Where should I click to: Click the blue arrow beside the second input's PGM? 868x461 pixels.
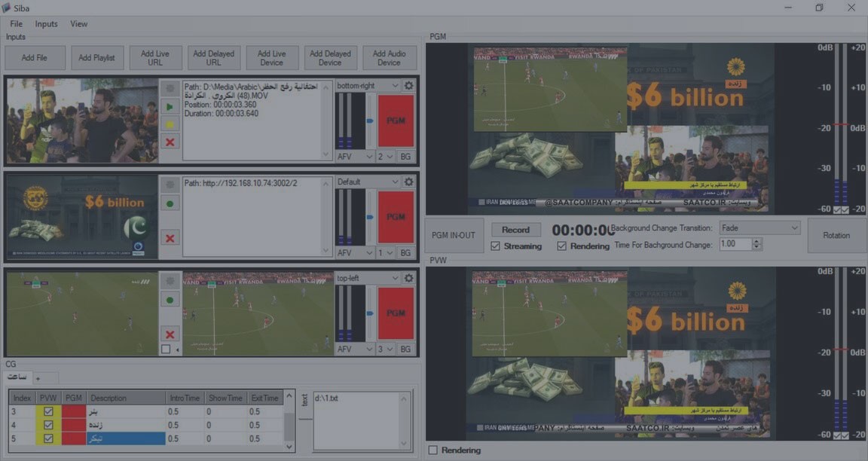(370, 216)
